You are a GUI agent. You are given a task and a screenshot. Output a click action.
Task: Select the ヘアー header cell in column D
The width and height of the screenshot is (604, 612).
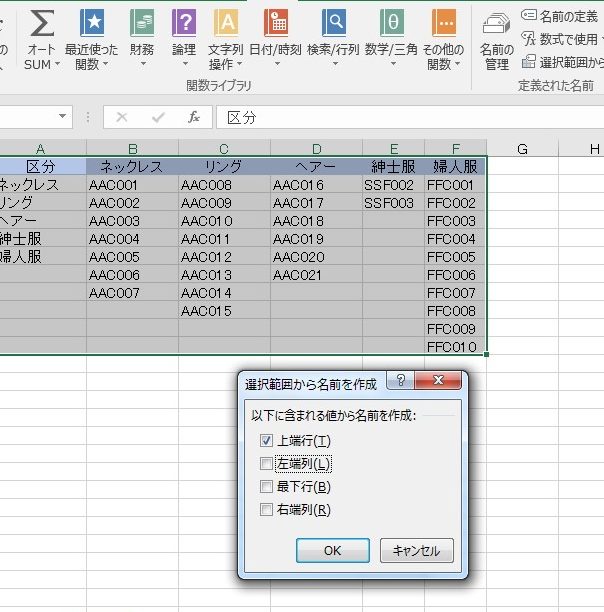[316, 166]
